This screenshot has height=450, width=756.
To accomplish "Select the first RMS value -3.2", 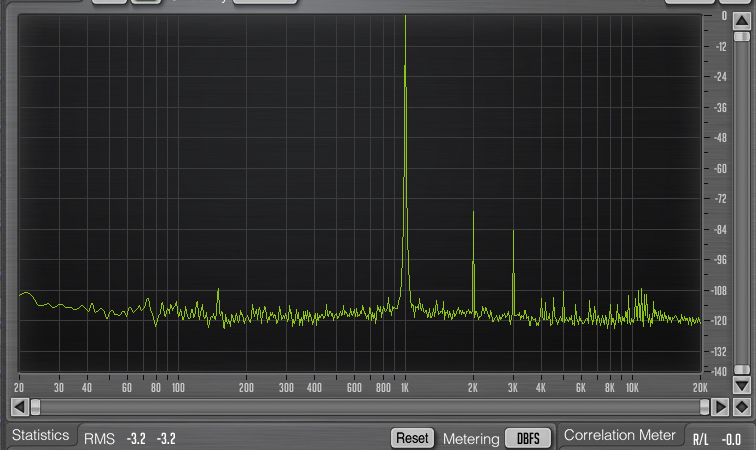I will [x=136, y=439].
